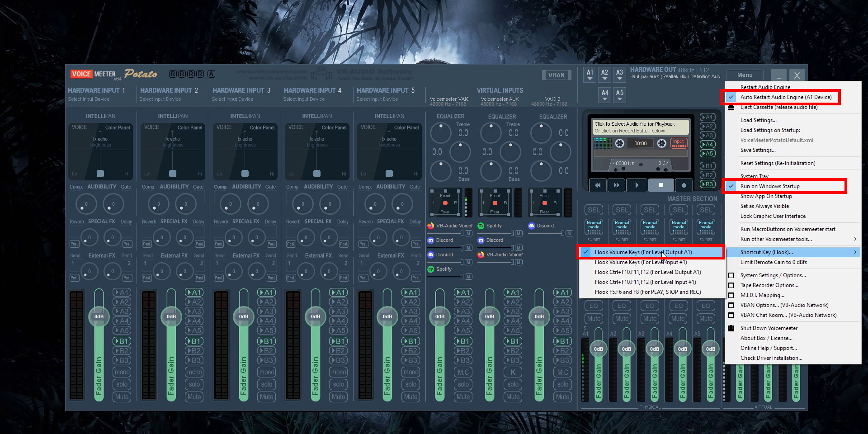Click the cassette input indicator icon

point(679,143)
